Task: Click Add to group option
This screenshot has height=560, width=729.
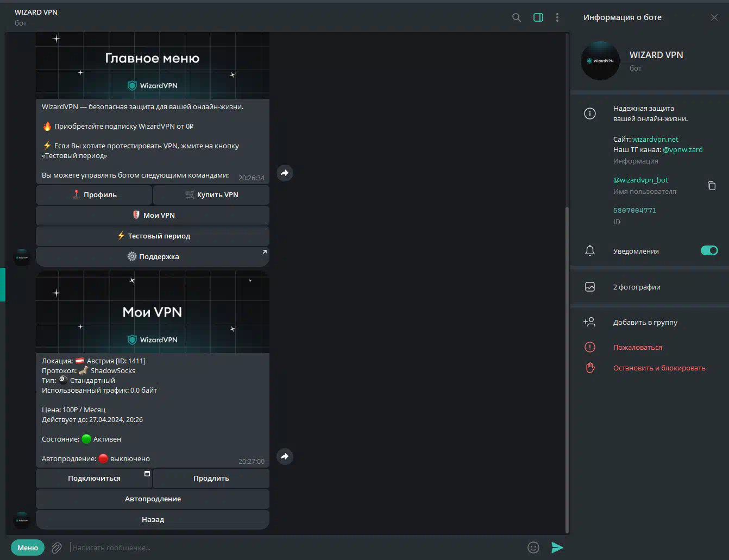Action: tap(650, 322)
